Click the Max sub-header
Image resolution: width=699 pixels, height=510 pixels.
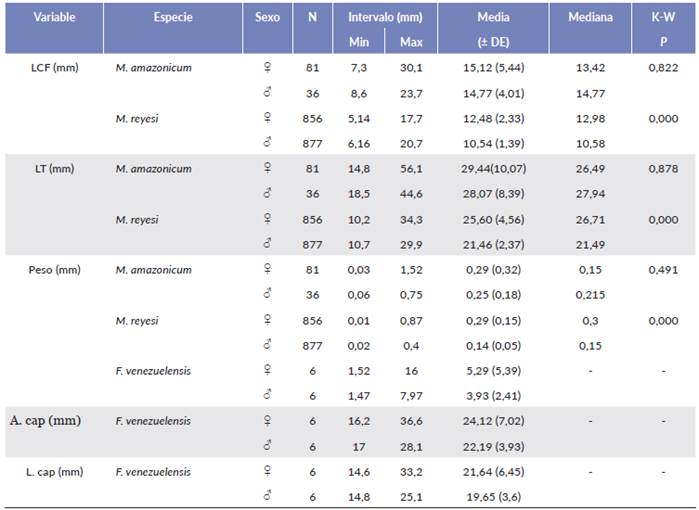[411, 42]
